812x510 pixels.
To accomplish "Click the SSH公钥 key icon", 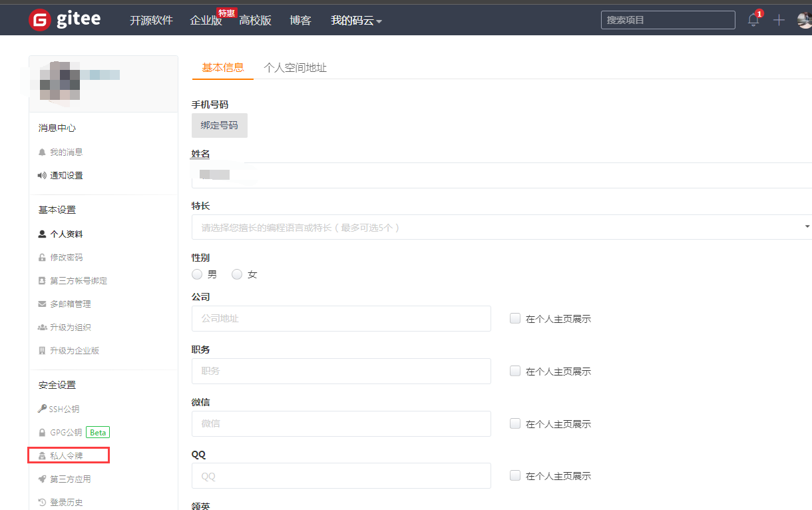I will click(42, 409).
